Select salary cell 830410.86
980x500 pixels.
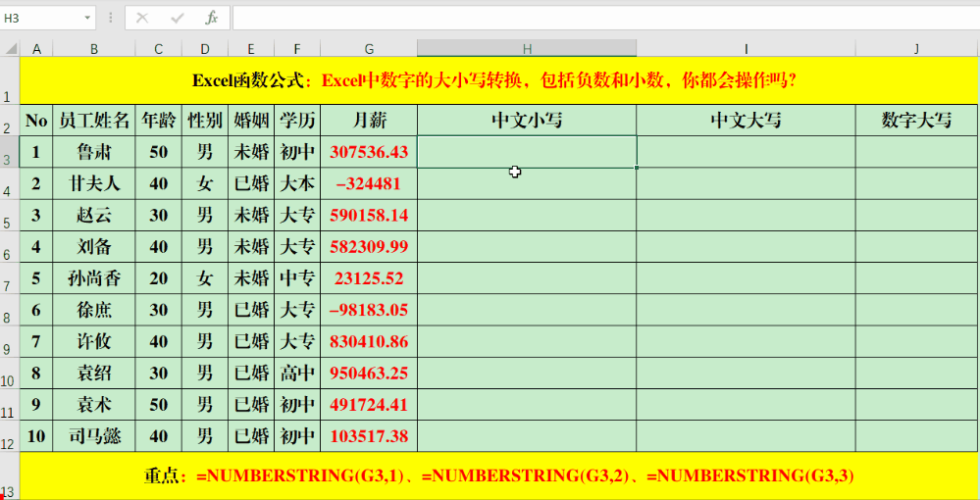pos(369,342)
